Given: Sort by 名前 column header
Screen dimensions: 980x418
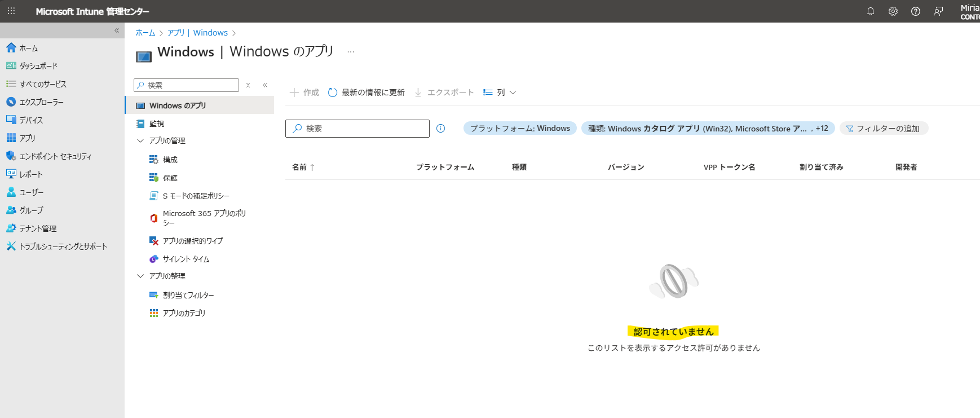Looking at the screenshot, I should point(303,167).
